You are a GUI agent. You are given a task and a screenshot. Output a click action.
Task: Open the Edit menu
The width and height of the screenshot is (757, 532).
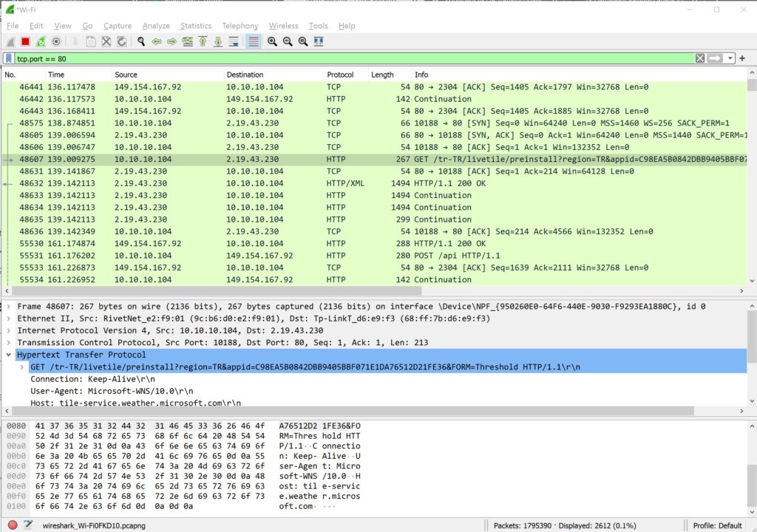[36, 26]
